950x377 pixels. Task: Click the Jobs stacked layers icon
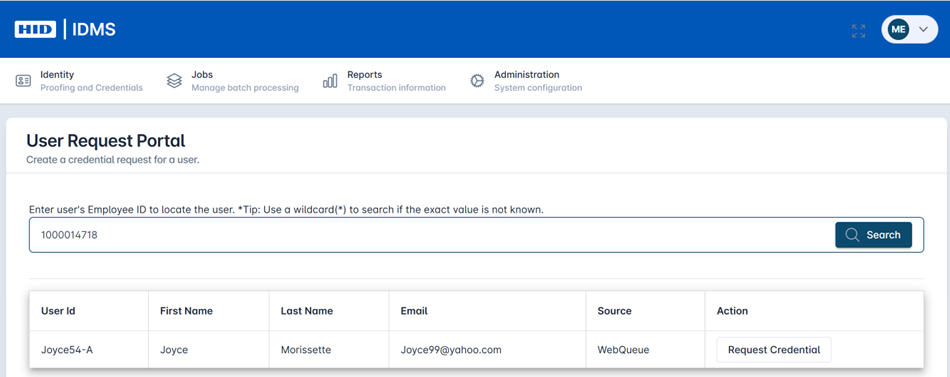(174, 81)
